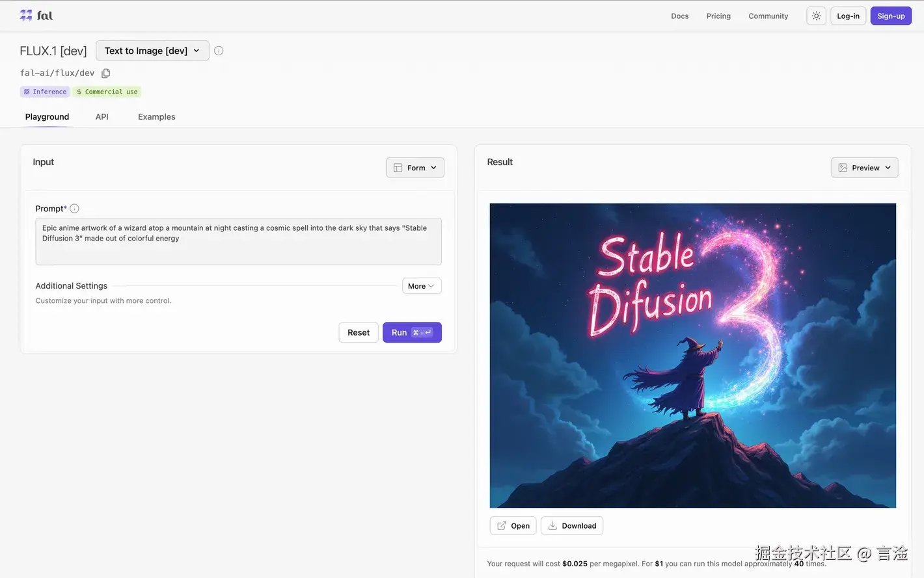Click the Log-in button
The image size is (924, 578).
click(848, 16)
